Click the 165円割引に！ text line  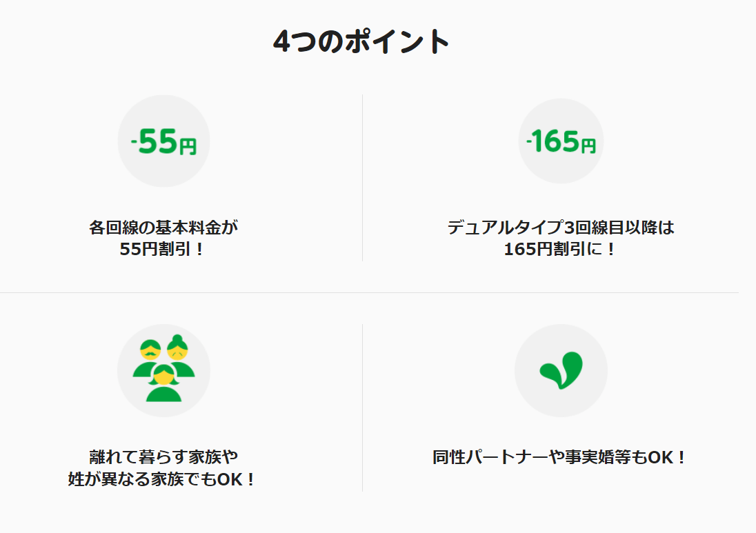tap(561, 249)
